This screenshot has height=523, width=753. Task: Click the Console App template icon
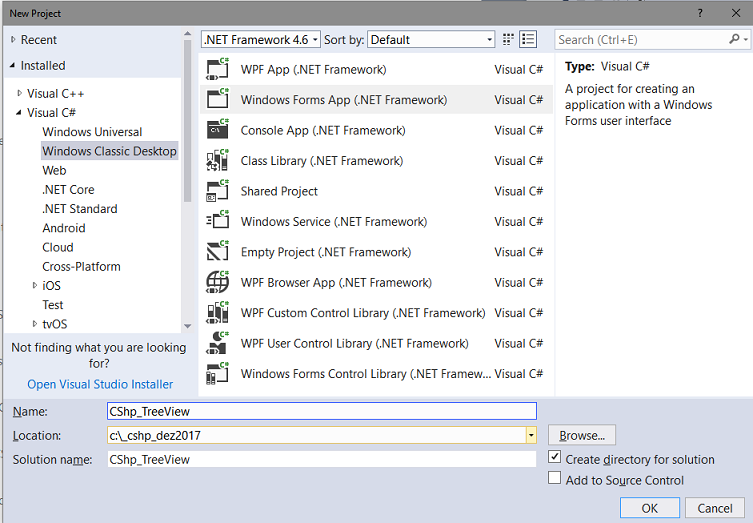pos(218,130)
